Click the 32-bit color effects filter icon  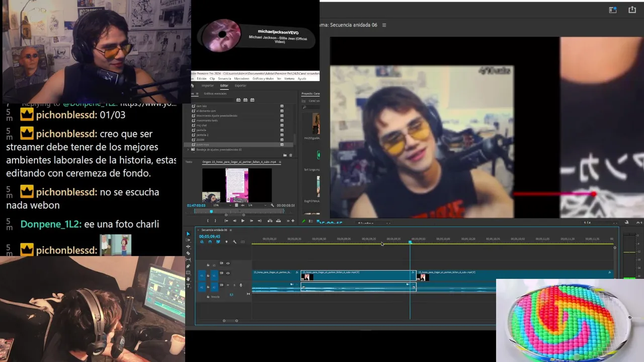(x=246, y=100)
